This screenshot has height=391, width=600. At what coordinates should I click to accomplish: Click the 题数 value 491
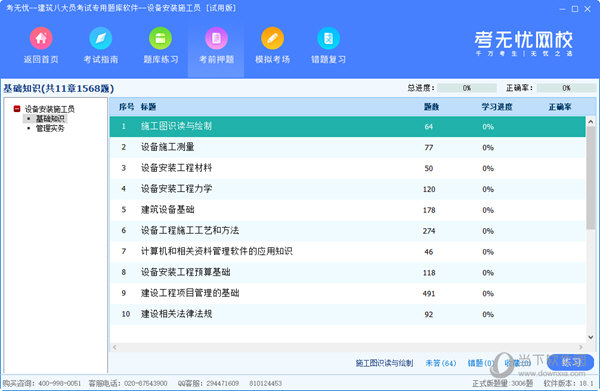[x=429, y=293]
